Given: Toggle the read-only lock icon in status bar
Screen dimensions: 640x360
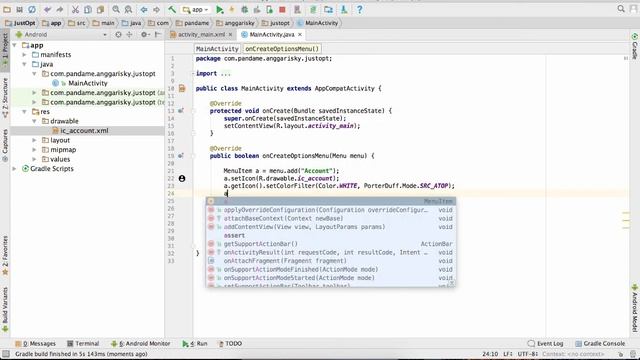Looking at the screenshot, I should coord(621,354).
